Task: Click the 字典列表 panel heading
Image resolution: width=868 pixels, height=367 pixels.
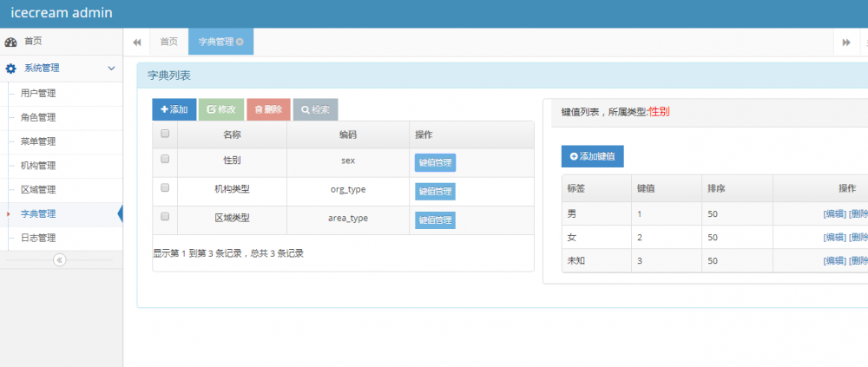Action: click(169, 75)
